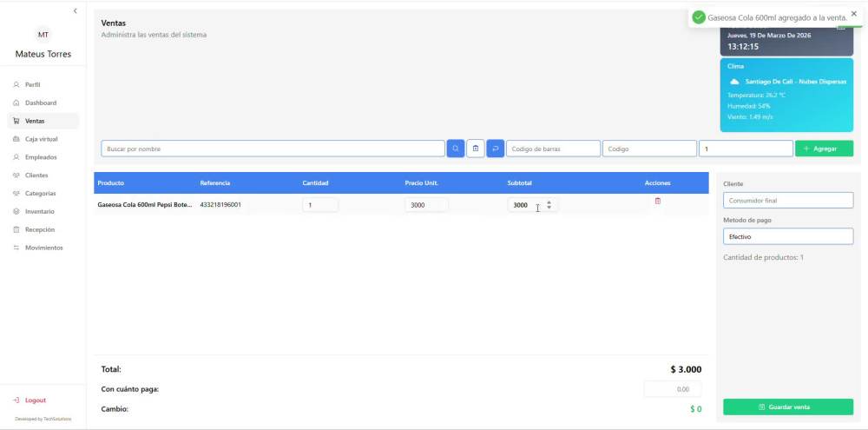The width and height of the screenshot is (868, 430).
Task: Click the Santiago De Cali - Nubes Dispersas text
Action: 795,82
